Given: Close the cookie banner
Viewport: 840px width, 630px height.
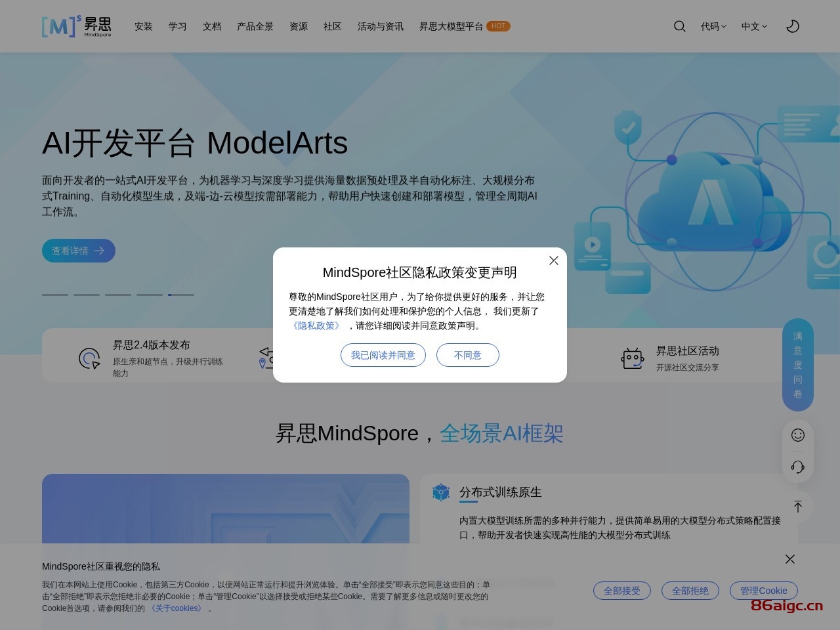Looking at the screenshot, I should [x=790, y=559].
